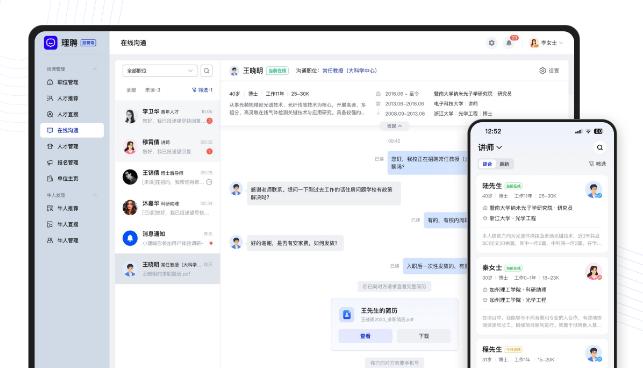The width and height of the screenshot is (643, 368).
Task: Open 牛人管理 at the sidebar bottom
Action: pos(62,240)
